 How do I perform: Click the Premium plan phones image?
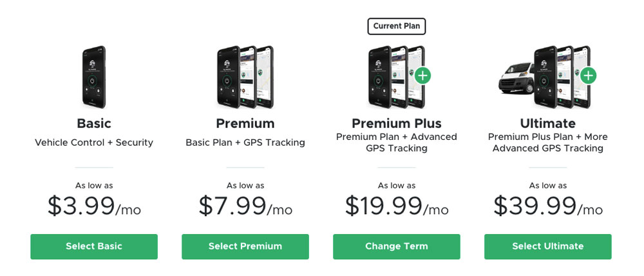pos(245,77)
